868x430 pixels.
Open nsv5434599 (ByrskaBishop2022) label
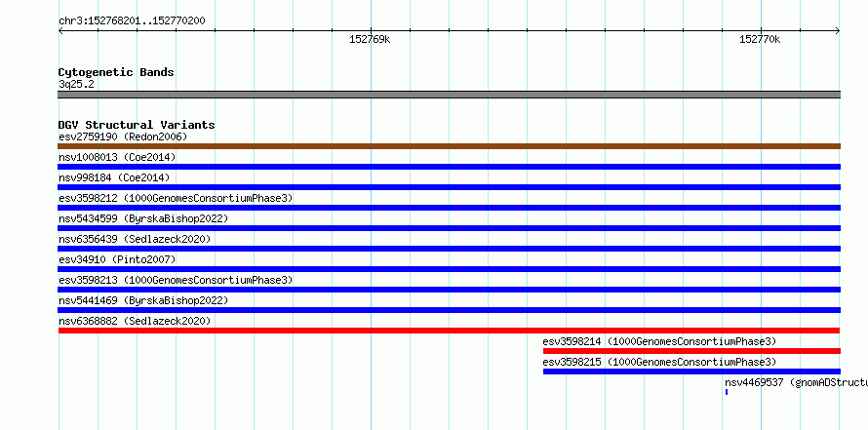click(x=143, y=218)
